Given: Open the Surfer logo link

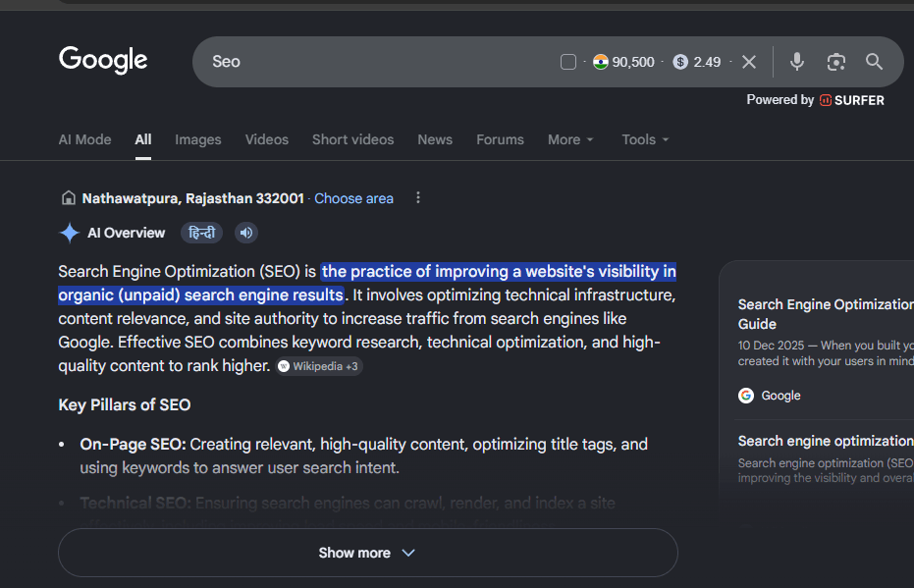Looking at the screenshot, I should click(851, 100).
